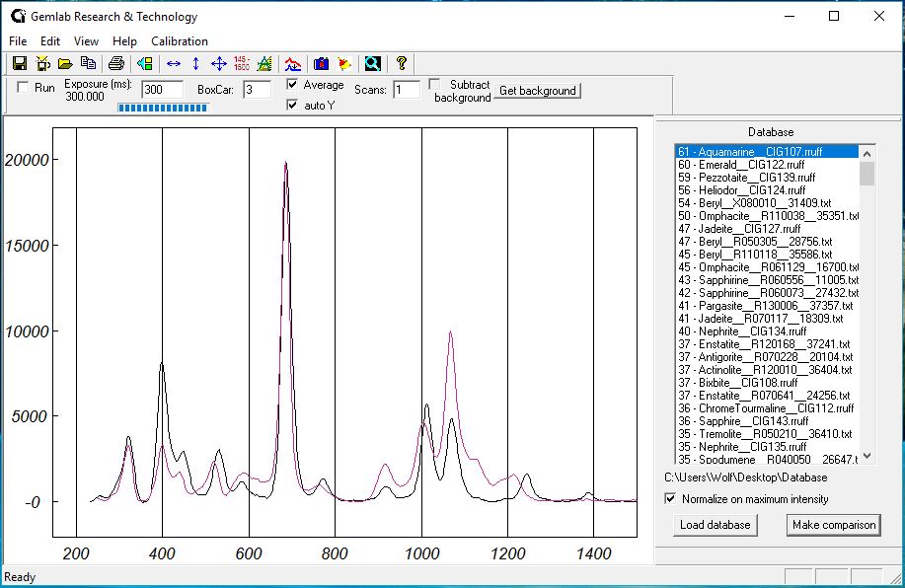Click the 145-1500 range icon
905x588 pixels.
(241, 63)
